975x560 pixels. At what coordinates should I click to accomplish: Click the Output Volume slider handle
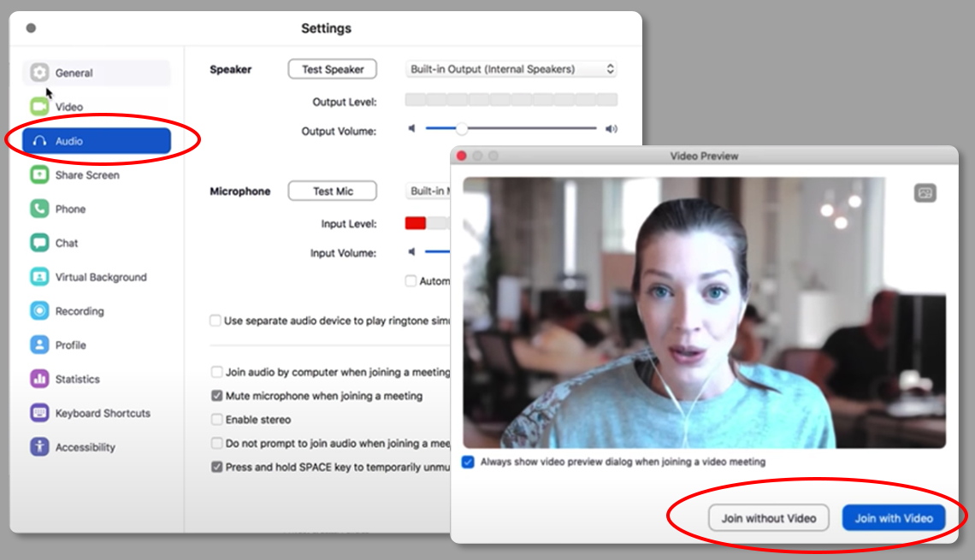coord(462,129)
